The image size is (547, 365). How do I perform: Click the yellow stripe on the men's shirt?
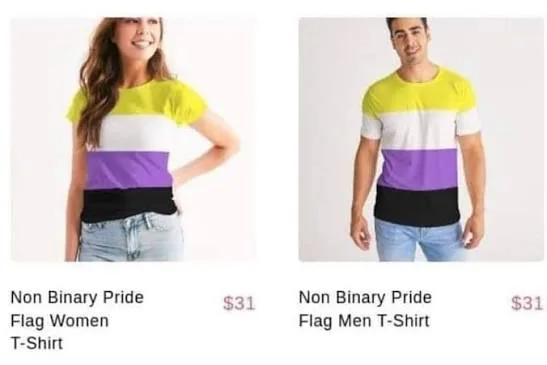(x=419, y=92)
